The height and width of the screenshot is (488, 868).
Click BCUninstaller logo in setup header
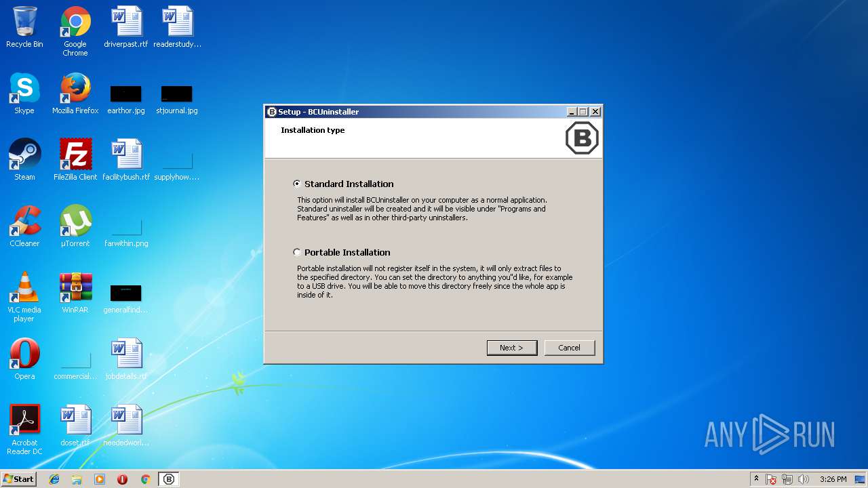coord(582,138)
